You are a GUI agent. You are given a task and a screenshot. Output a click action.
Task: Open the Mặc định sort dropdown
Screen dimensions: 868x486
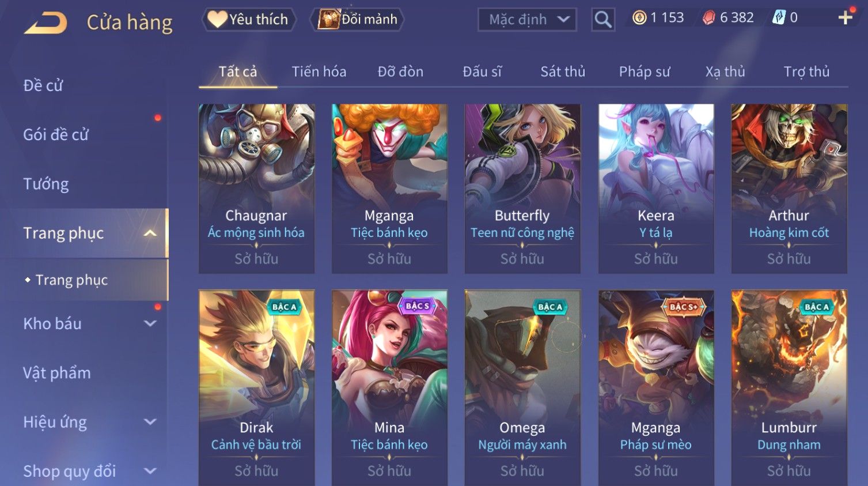pyautogui.click(x=527, y=20)
